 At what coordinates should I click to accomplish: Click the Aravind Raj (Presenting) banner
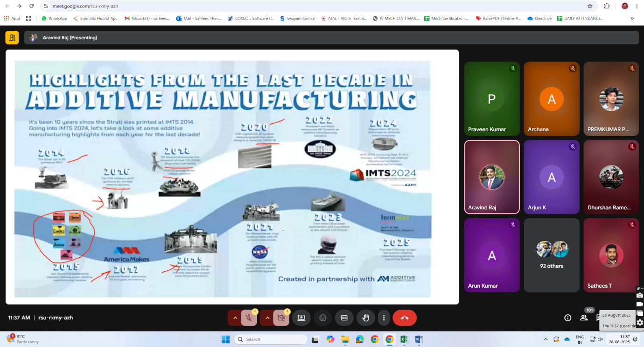coord(331,37)
